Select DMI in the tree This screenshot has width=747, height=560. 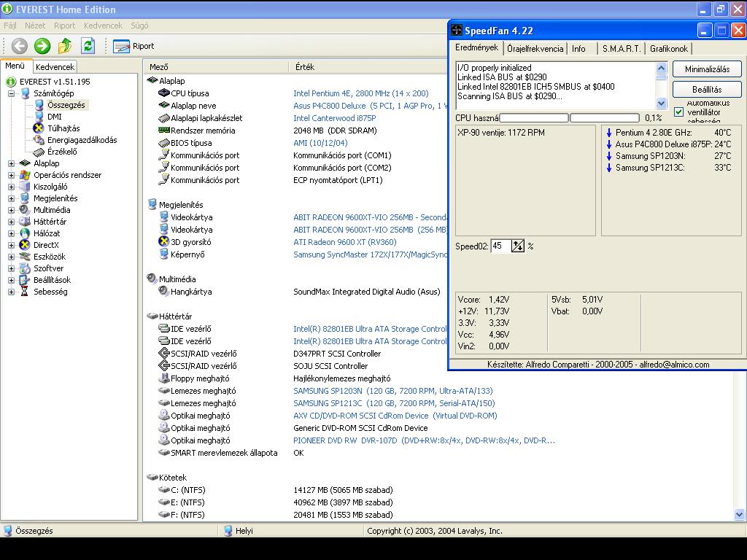(54, 117)
